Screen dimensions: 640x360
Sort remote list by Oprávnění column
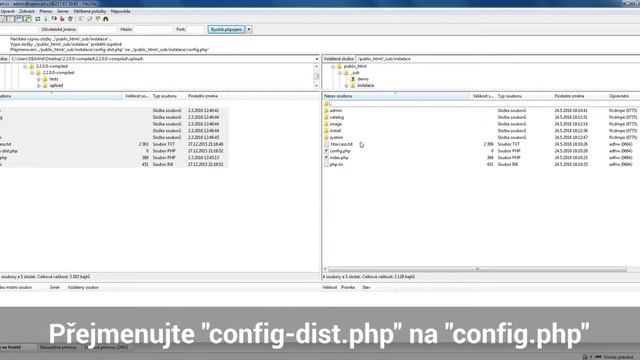coord(623,96)
